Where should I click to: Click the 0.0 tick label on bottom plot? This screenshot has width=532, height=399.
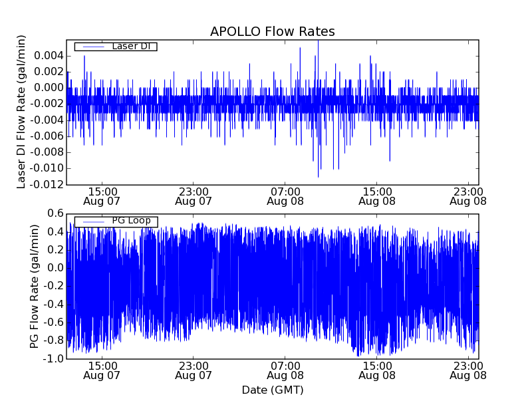pyautogui.click(x=55, y=268)
